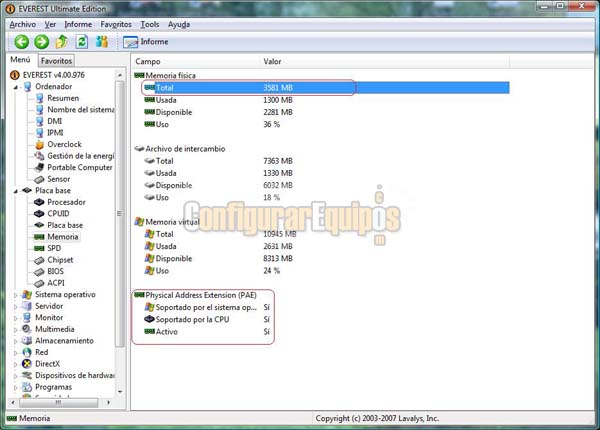Click the tree horizontal scrollbar thumb
The image size is (600, 430).
[58, 402]
